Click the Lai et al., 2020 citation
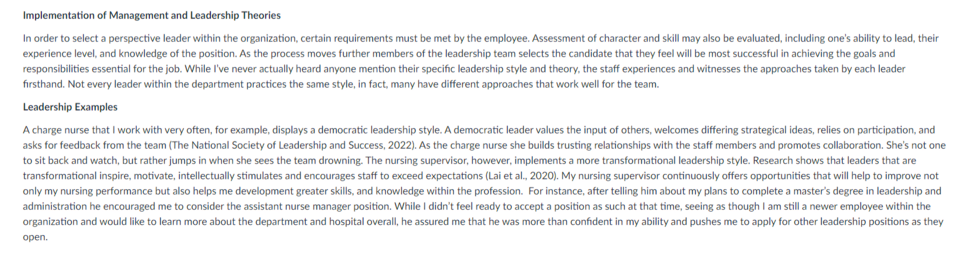Image resolution: width=980 pixels, height=253 pixels. coord(522,176)
